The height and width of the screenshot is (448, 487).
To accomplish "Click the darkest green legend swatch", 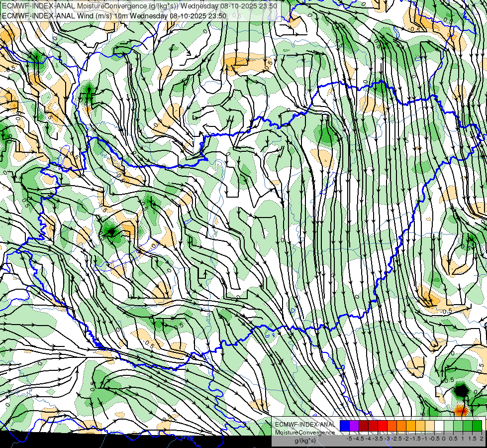I will click(477, 426).
